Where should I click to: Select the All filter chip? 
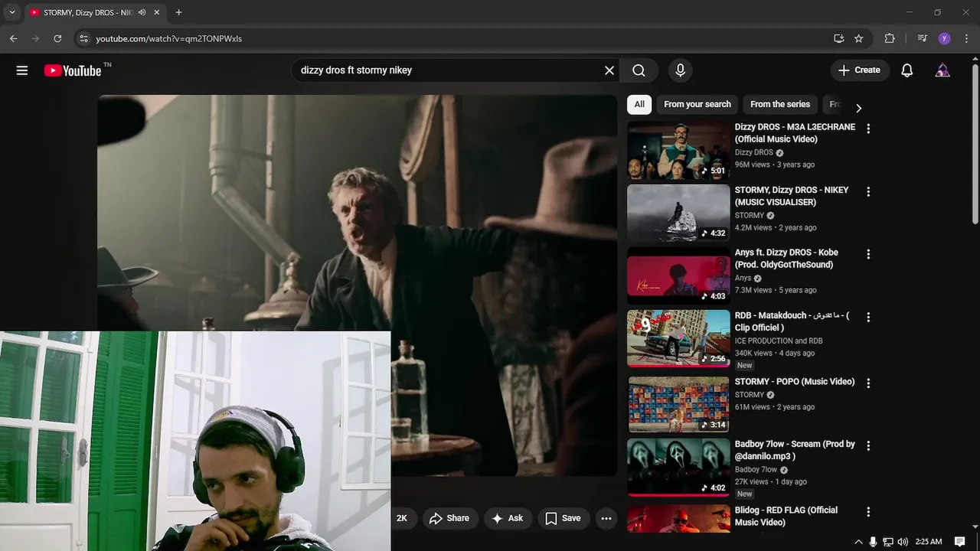pyautogui.click(x=639, y=104)
